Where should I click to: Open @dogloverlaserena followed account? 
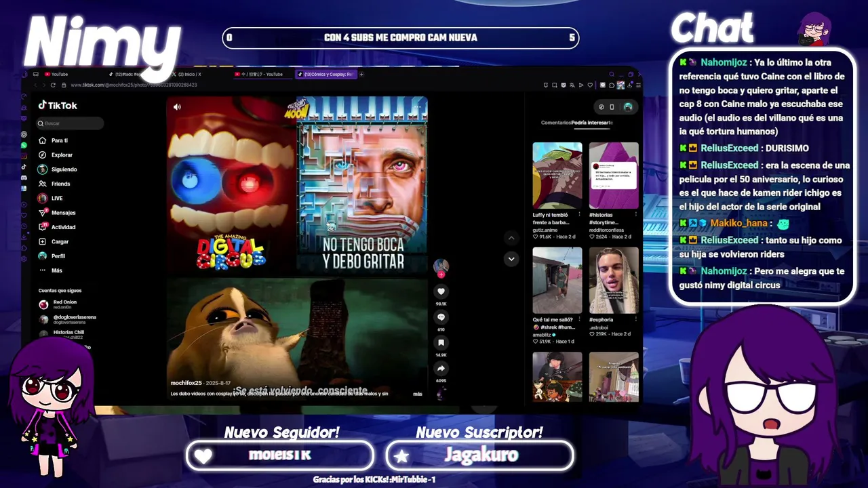(68, 319)
